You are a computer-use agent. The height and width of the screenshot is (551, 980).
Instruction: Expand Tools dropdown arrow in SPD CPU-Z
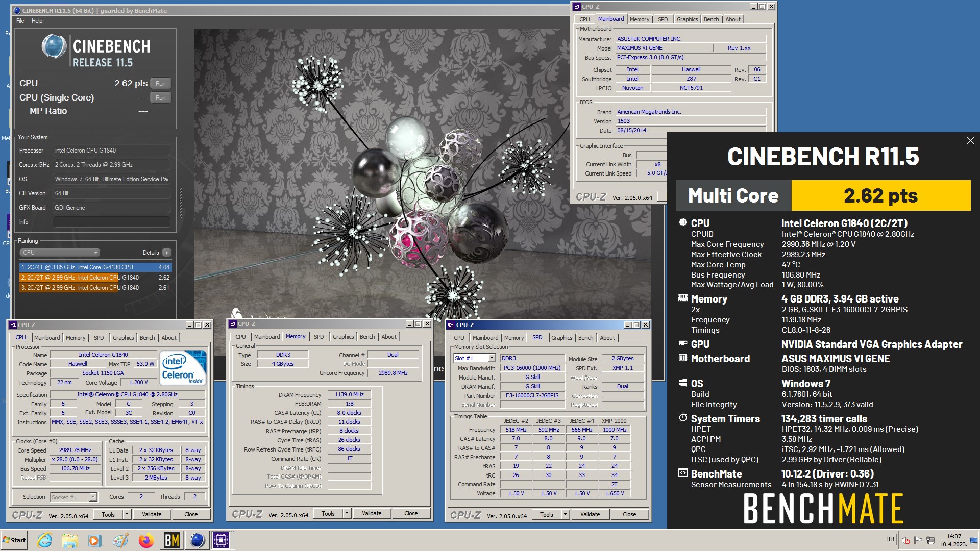566,514
